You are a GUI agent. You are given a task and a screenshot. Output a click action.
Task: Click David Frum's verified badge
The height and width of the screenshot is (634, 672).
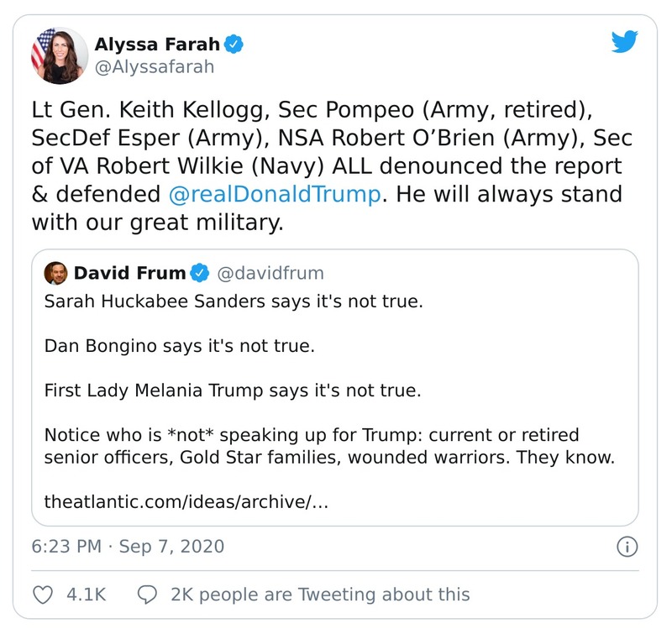200,273
